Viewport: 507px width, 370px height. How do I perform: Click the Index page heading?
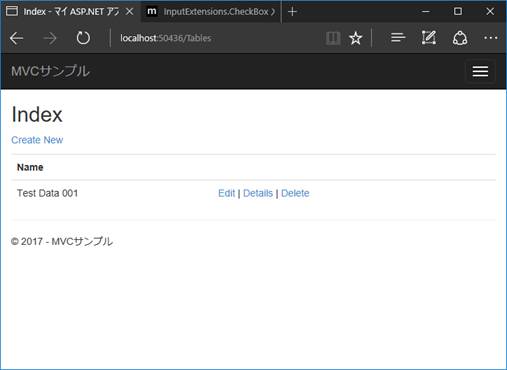(37, 115)
